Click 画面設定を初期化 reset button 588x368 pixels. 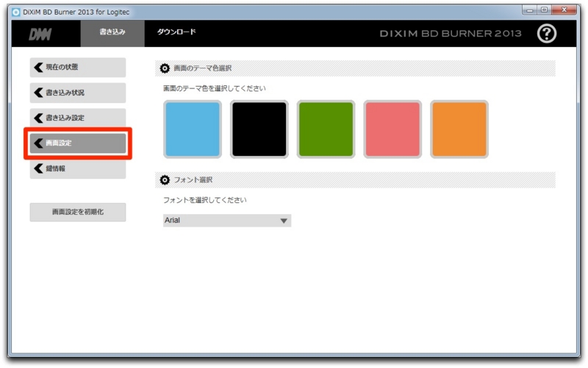78,212
